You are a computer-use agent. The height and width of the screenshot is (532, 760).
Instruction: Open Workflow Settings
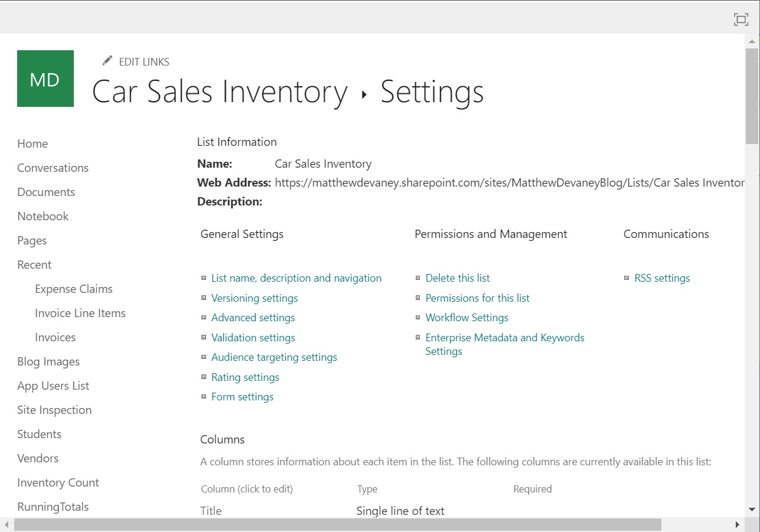[467, 317]
